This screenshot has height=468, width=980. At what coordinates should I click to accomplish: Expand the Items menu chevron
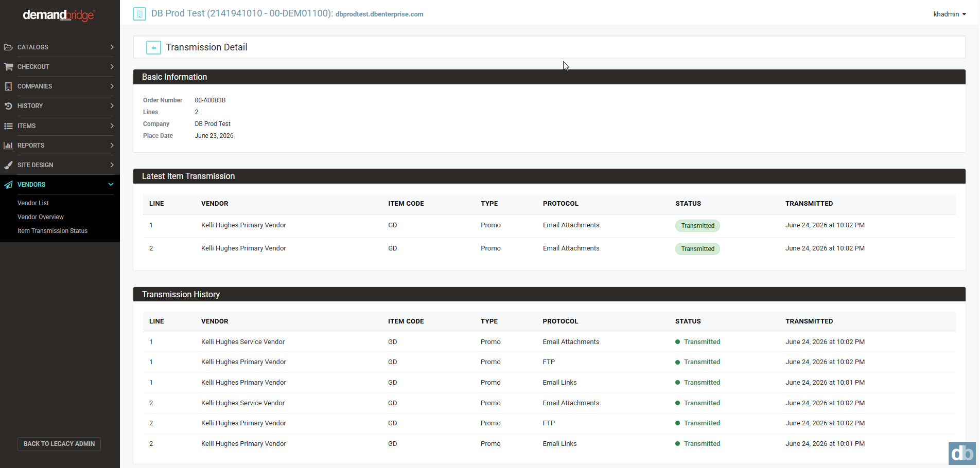pos(112,126)
